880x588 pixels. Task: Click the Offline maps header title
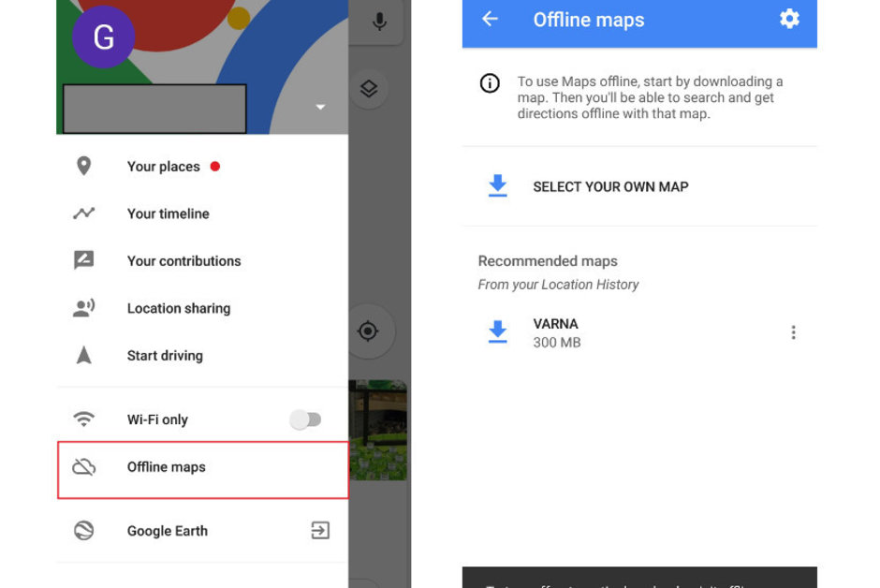pyautogui.click(x=588, y=21)
